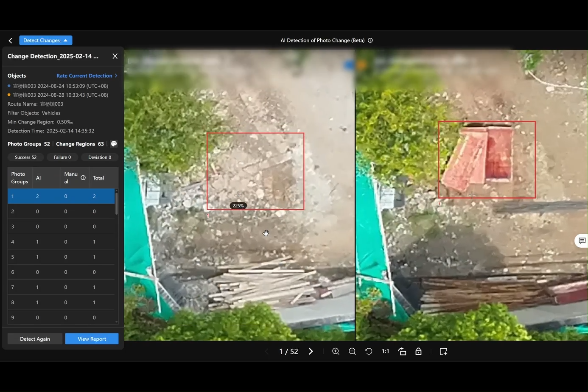
Task: Open the comments panel icon
Action: pos(582,241)
